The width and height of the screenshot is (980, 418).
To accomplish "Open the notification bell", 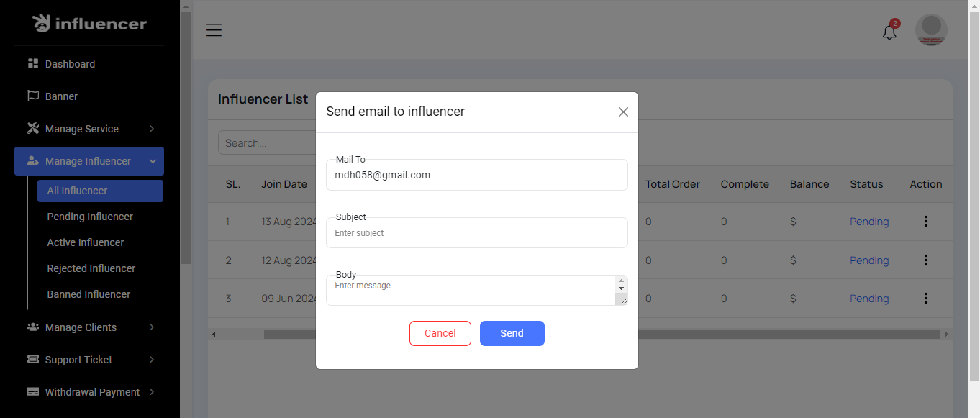I will tap(890, 32).
